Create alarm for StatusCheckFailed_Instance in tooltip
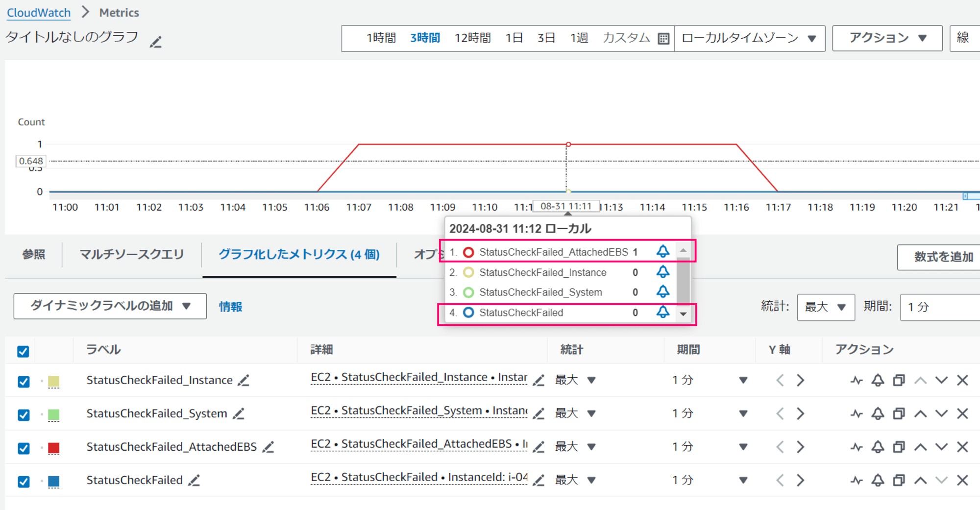980x510 pixels. (x=662, y=272)
